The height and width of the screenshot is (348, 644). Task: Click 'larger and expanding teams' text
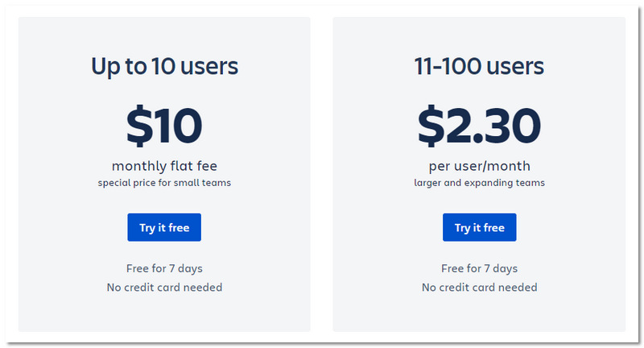(479, 183)
